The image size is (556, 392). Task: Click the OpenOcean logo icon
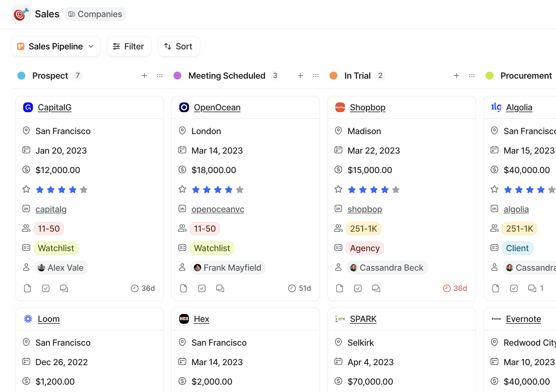(184, 107)
